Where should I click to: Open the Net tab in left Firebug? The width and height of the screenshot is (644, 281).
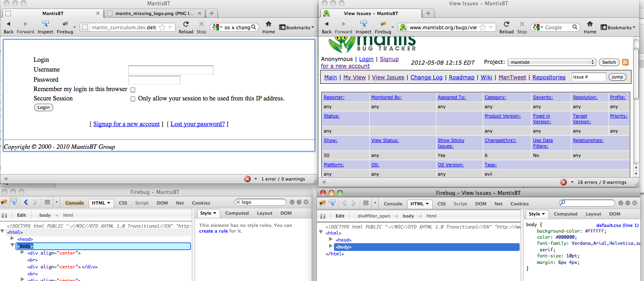180,203
